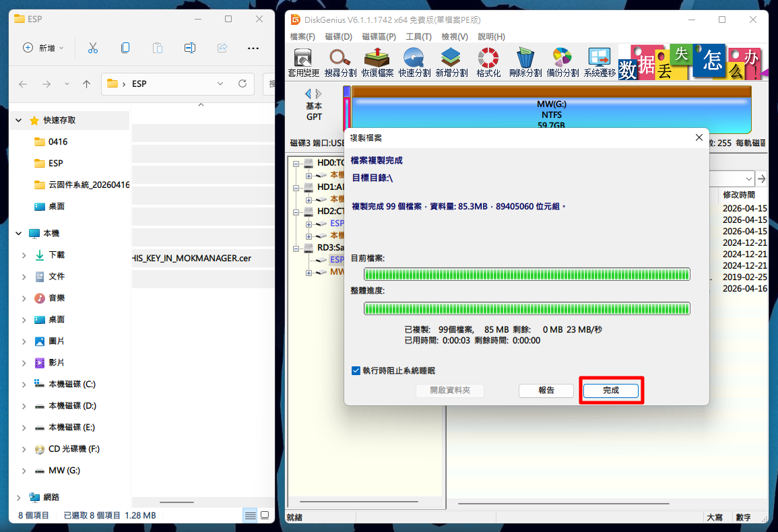Go to previous disk arrow
The image size is (778, 532).
[308, 94]
